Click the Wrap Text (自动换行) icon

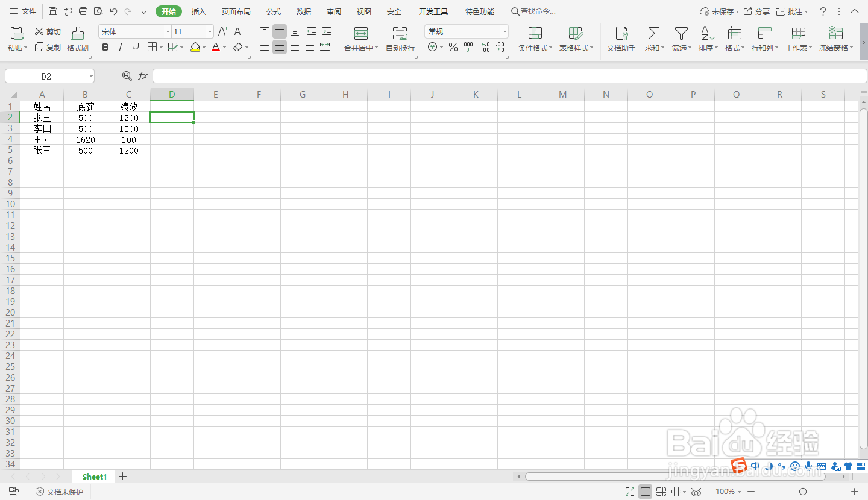pyautogui.click(x=400, y=34)
